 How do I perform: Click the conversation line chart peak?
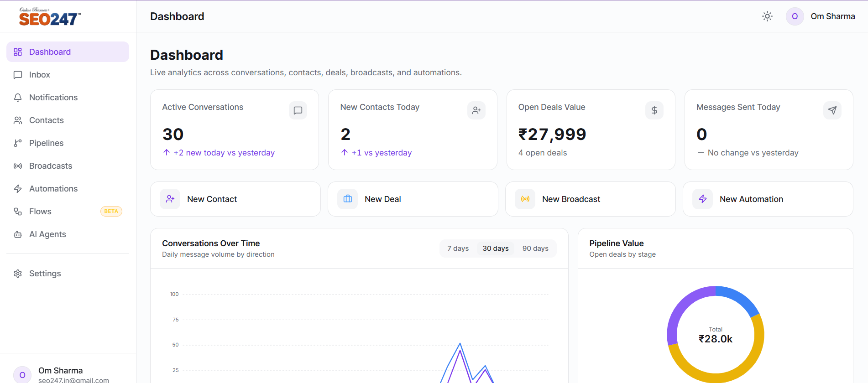pos(460,344)
